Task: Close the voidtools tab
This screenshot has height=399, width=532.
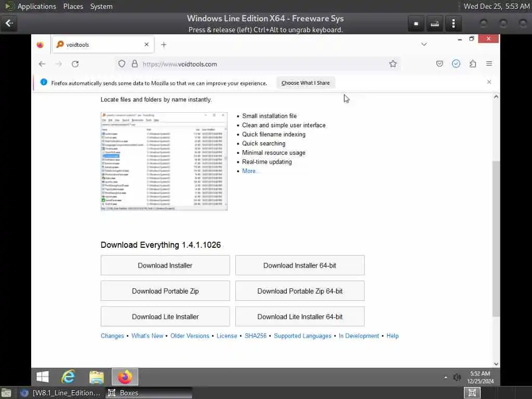Action: 147,45
